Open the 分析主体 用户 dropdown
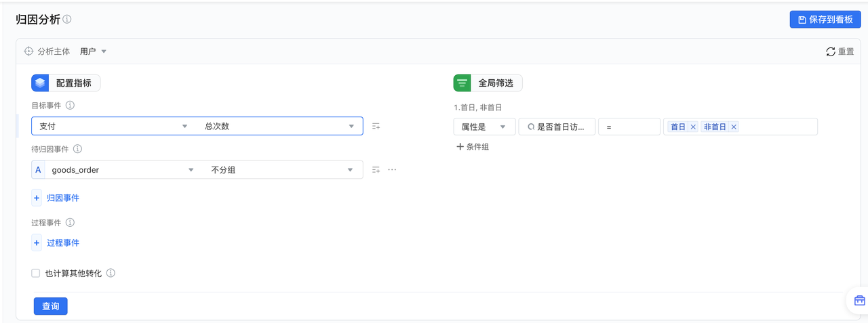 point(94,51)
